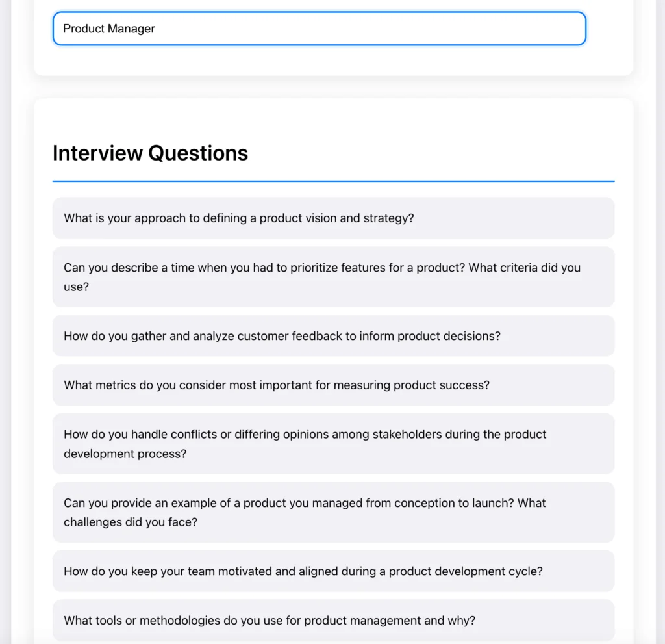This screenshot has height=644, width=665.
Task: Click the word "use?" ending the second question
Action: [x=76, y=287]
